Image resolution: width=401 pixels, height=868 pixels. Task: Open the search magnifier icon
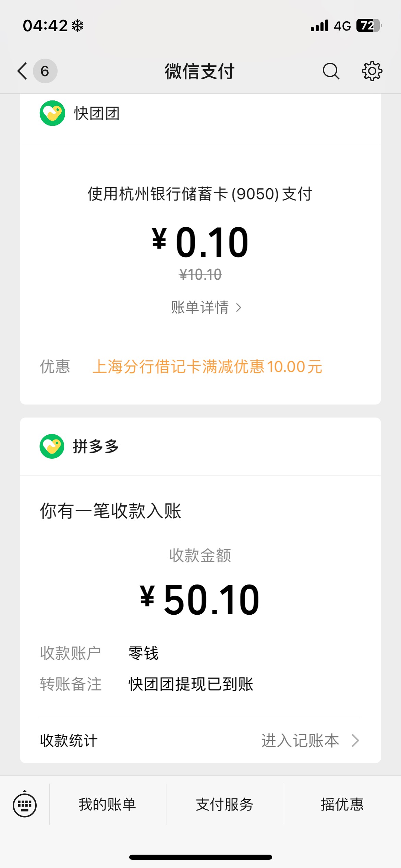331,71
